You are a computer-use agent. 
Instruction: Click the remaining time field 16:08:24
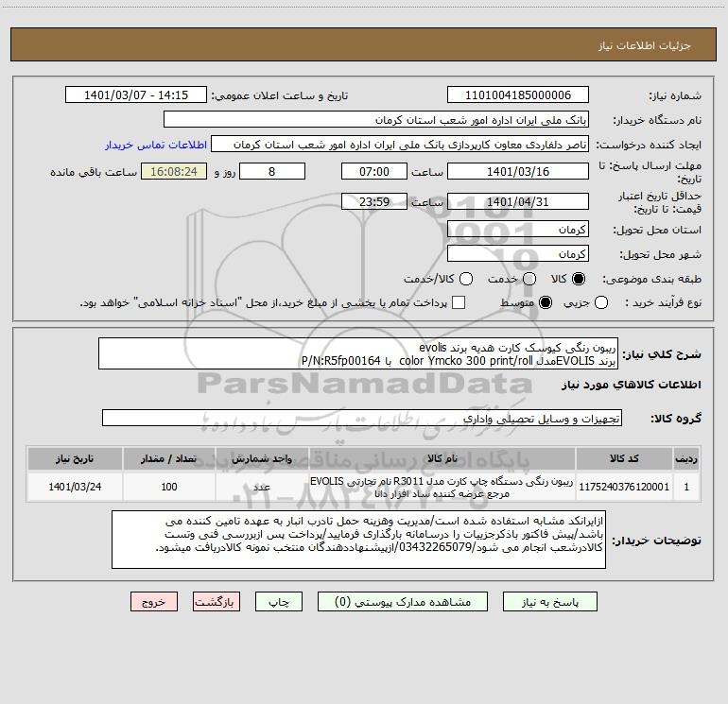click(174, 172)
